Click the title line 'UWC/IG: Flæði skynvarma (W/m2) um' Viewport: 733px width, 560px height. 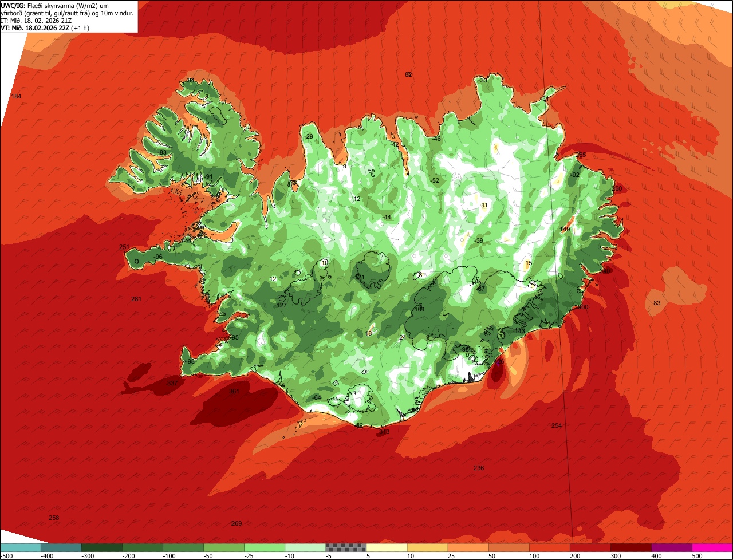coord(55,6)
